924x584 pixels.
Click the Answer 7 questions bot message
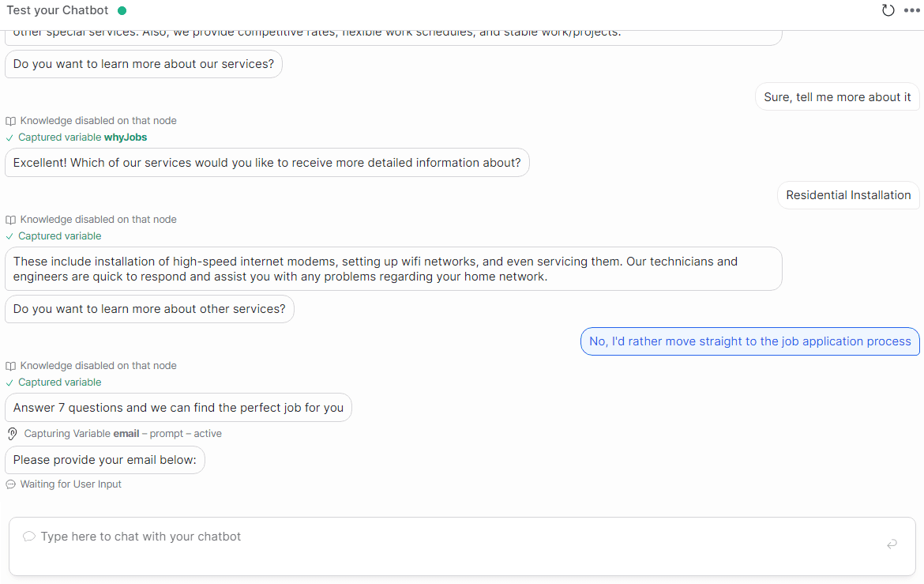point(178,408)
